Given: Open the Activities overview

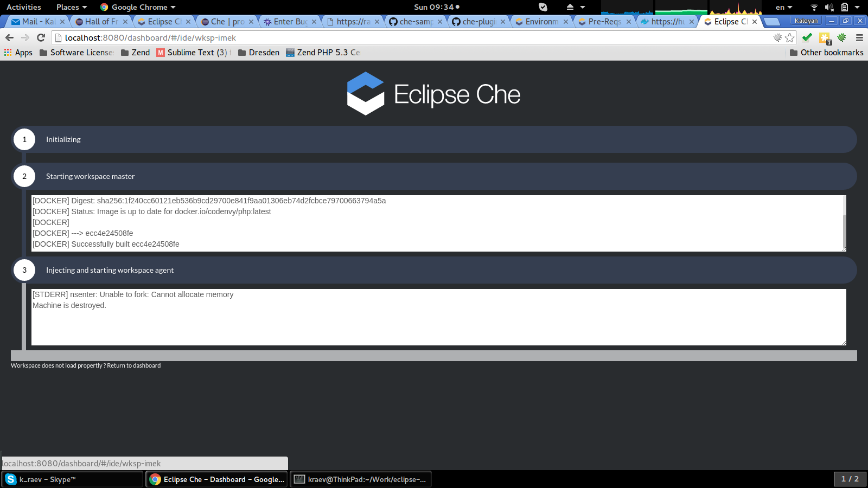Looking at the screenshot, I should [x=24, y=7].
